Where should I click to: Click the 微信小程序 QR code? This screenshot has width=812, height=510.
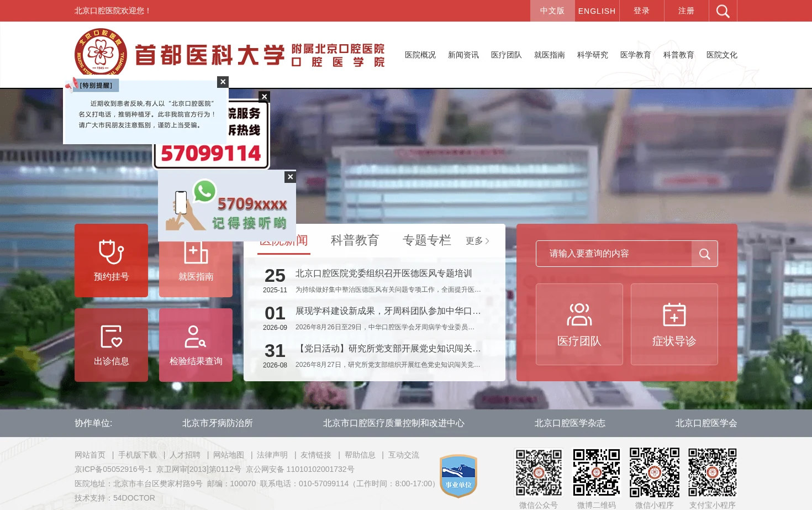pos(655,472)
